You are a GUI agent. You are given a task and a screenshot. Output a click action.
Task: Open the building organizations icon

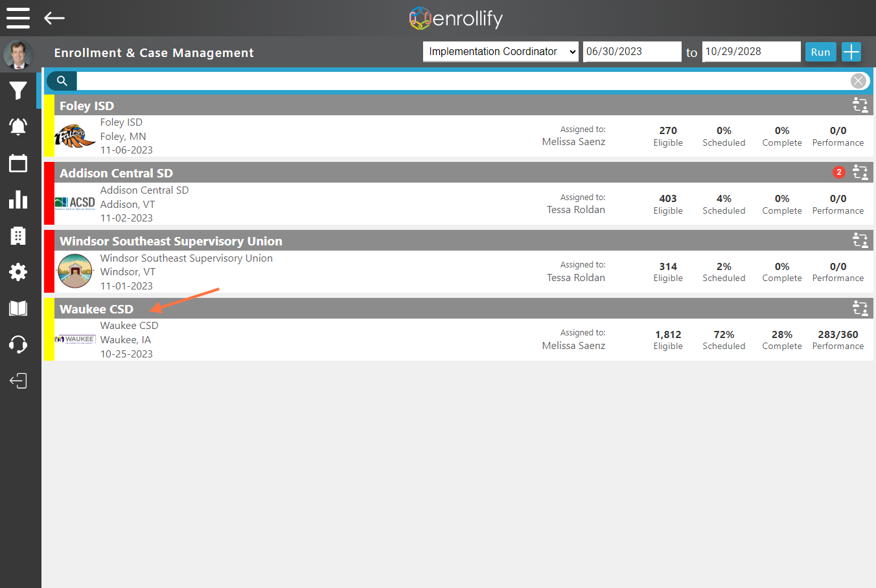coord(18,236)
